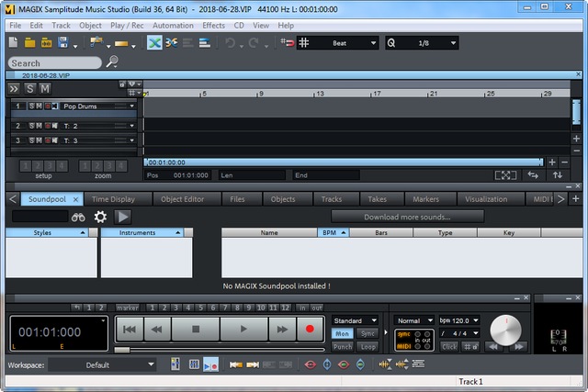Click the rewind transport button
The width and height of the screenshot is (588, 392).
158,328
